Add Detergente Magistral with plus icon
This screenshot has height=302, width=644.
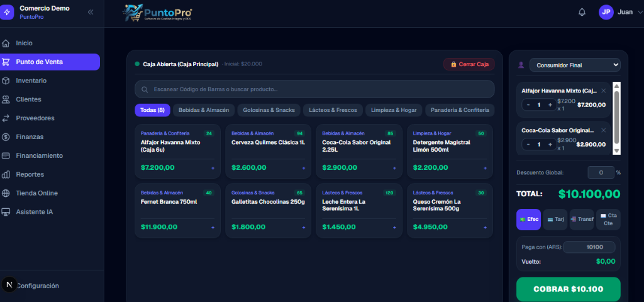485,168
